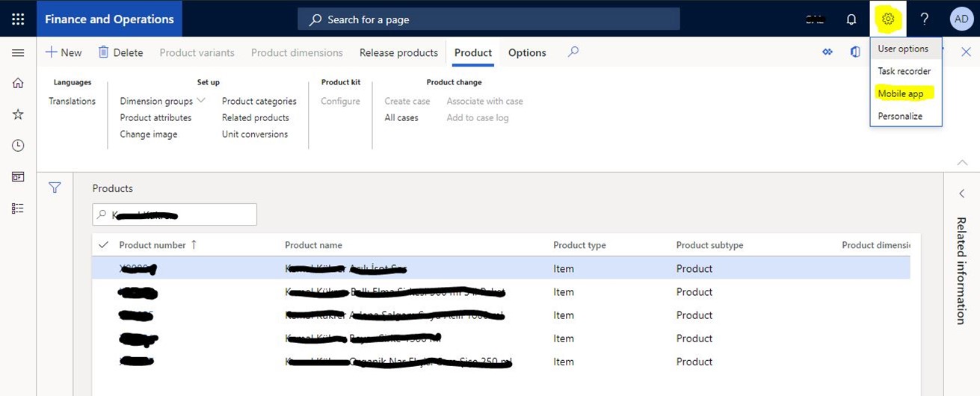980x396 pixels.
Task: Open the help question mark icon
Action: tap(925, 19)
